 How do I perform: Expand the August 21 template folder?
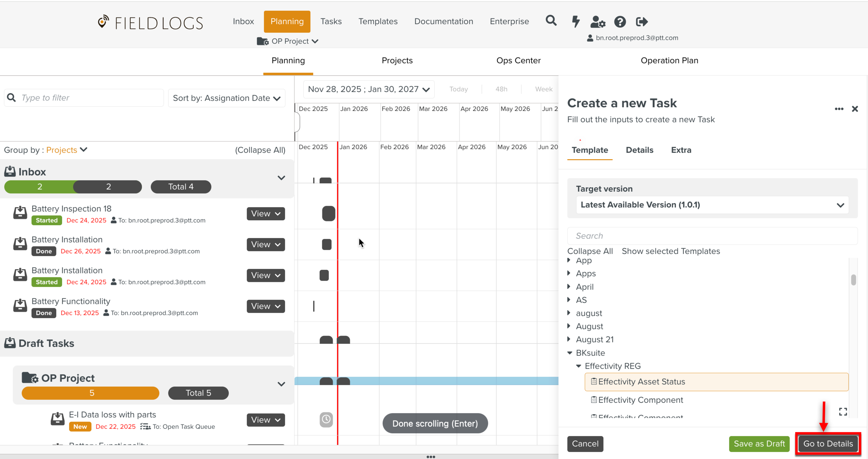coord(569,339)
